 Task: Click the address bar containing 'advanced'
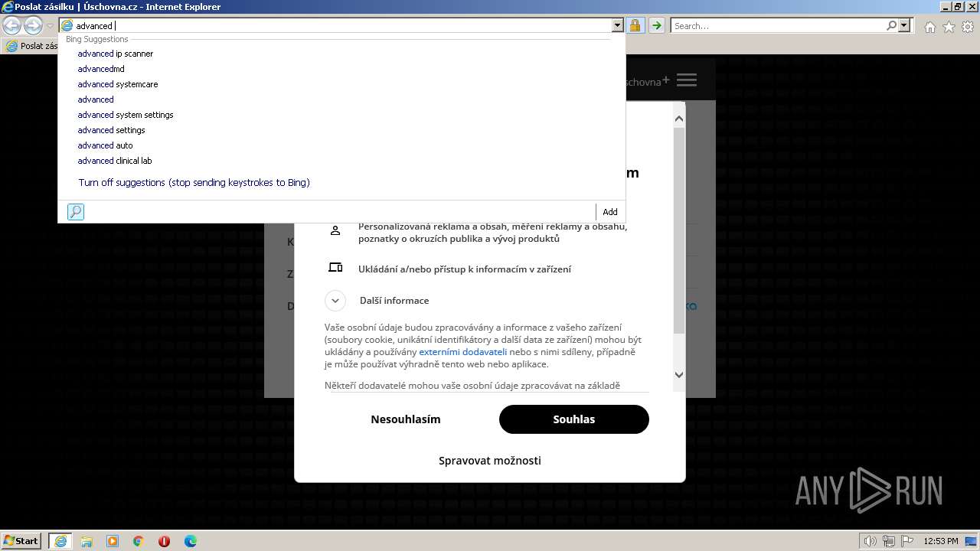(335, 26)
